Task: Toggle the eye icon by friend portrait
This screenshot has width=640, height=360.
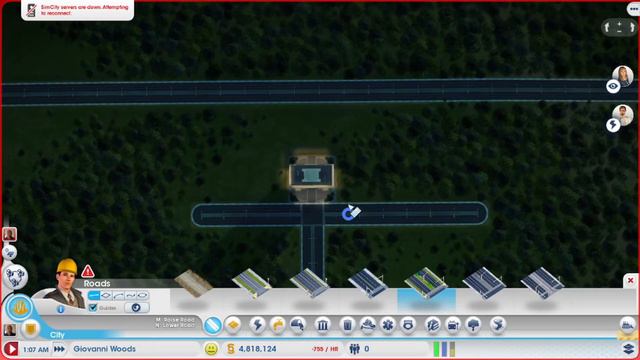Action: coord(613,86)
